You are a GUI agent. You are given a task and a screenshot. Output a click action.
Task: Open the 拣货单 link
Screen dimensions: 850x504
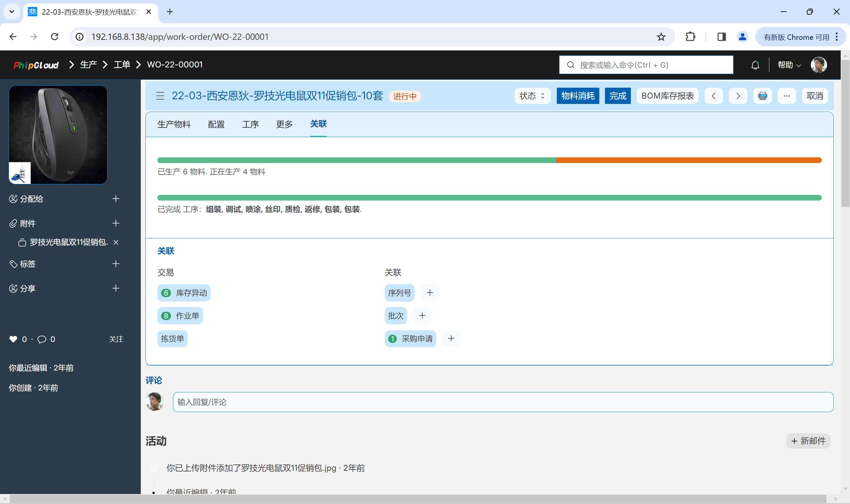click(x=172, y=339)
